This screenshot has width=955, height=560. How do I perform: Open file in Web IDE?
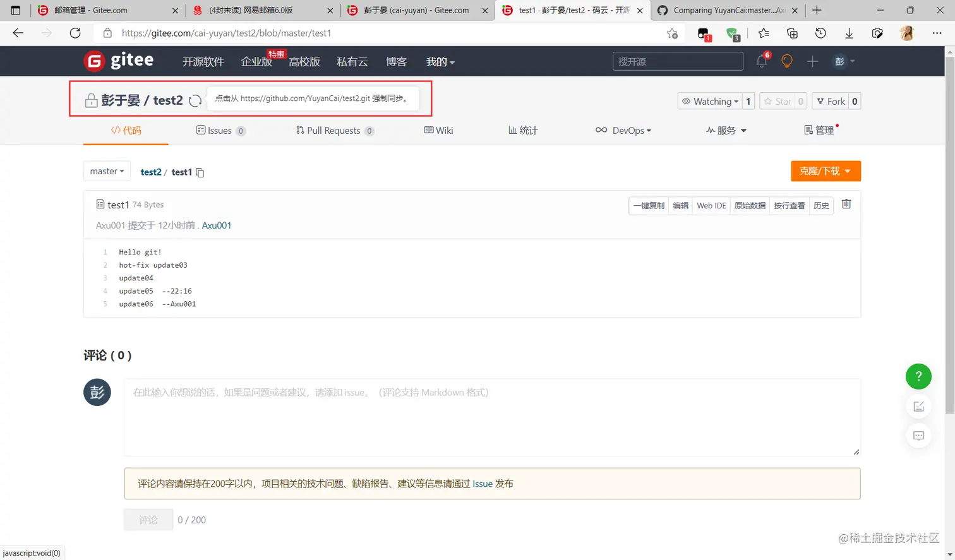tap(711, 206)
